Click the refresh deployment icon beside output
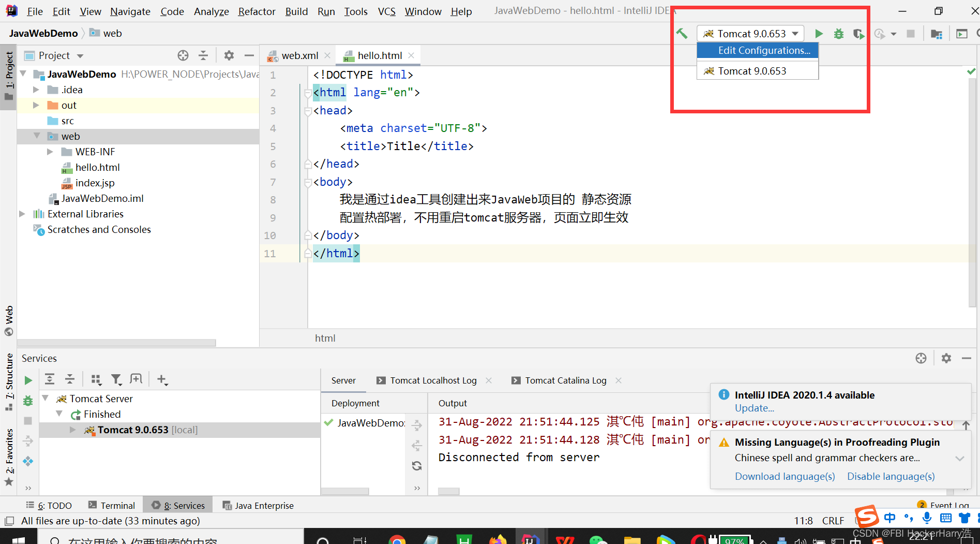The image size is (980, 544). click(x=417, y=466)
